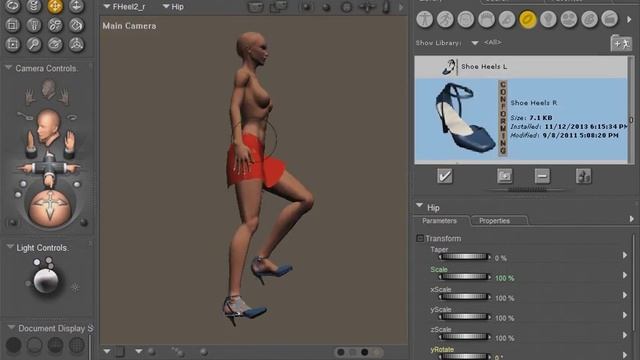
Task: Open the Poses library category
Action: [445, 19]
